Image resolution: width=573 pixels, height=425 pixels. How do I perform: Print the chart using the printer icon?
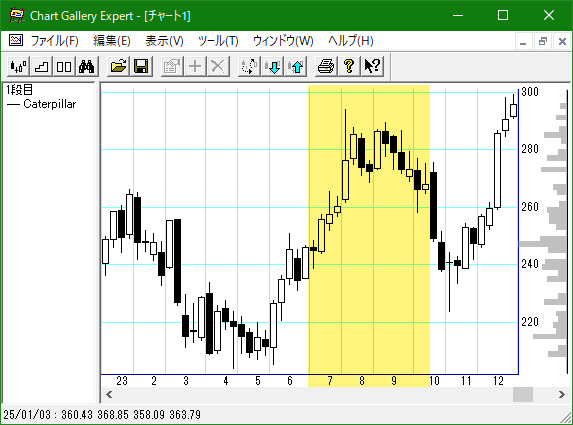tap(326, 67)
